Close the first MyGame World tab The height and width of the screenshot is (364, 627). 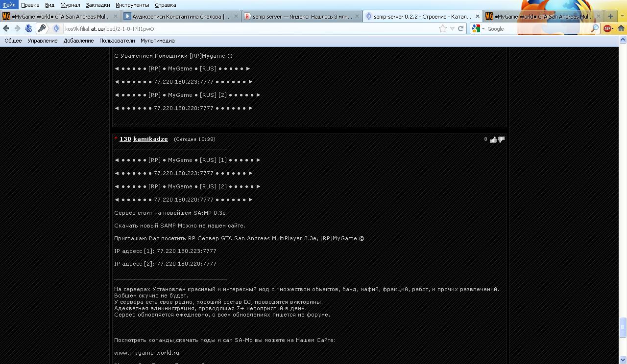tap(115, 16)
